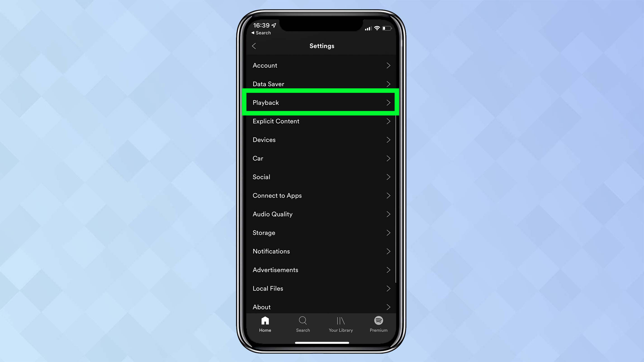
Task: Open Advertisements settings
Action: point(322,270)
